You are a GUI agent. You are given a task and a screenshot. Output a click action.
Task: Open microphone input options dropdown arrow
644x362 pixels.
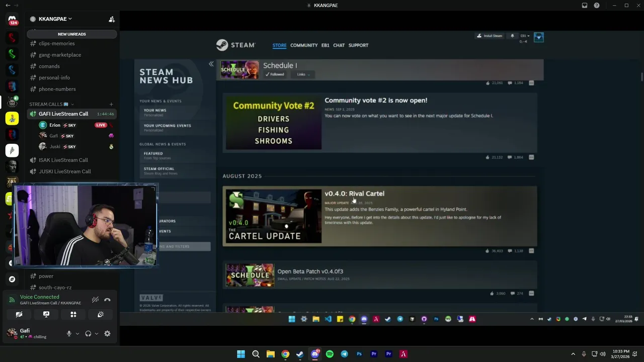77,333
